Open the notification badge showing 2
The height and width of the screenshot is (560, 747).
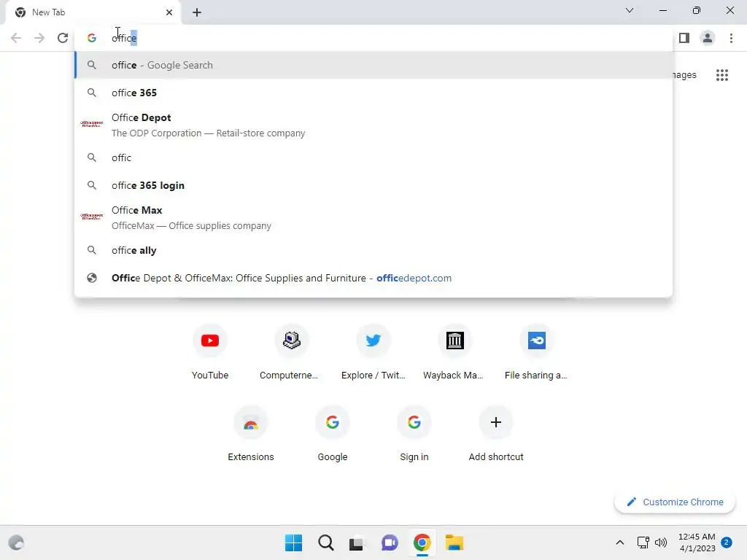tap(727, 542)
